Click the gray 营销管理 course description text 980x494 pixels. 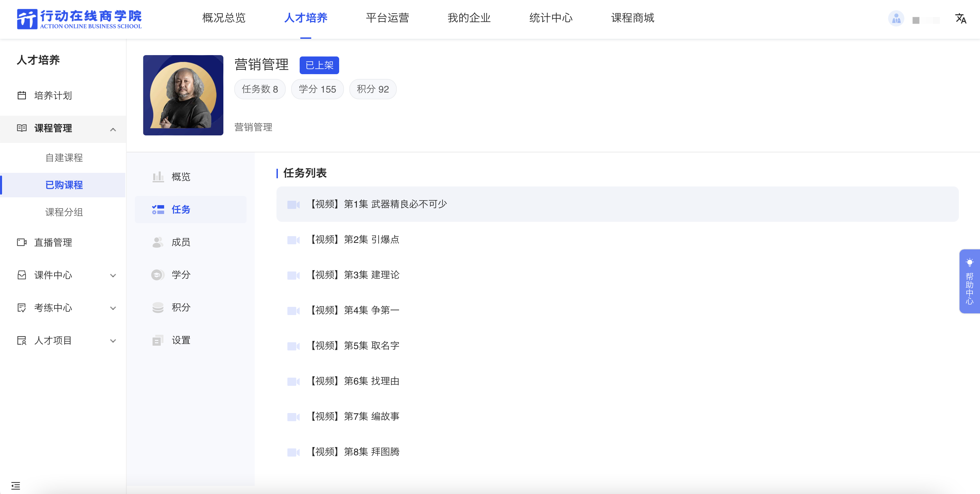coord(253,127)
